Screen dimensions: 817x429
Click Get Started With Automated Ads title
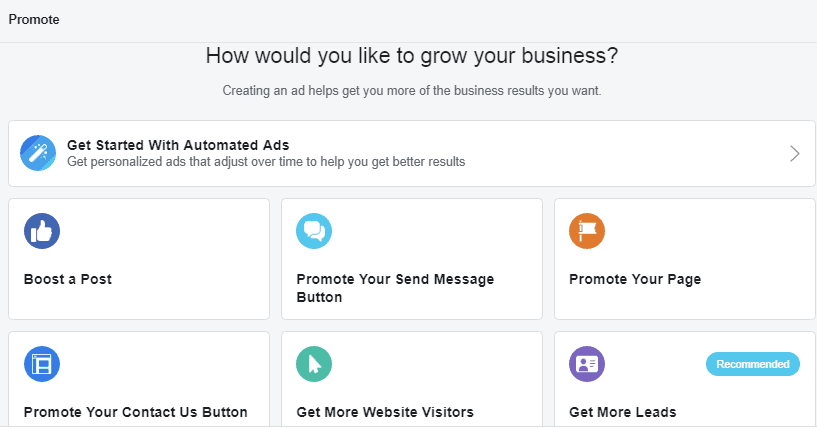[178, 145]
